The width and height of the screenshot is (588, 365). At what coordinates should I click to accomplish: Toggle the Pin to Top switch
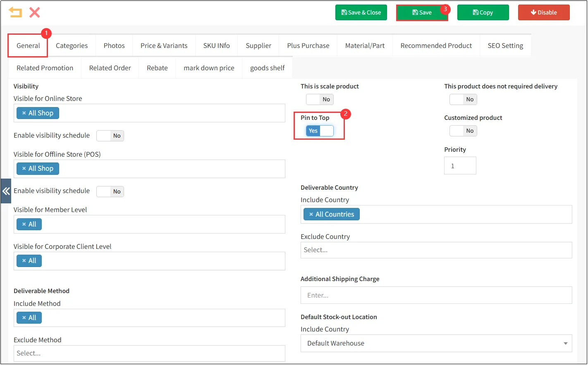[320, 131]
